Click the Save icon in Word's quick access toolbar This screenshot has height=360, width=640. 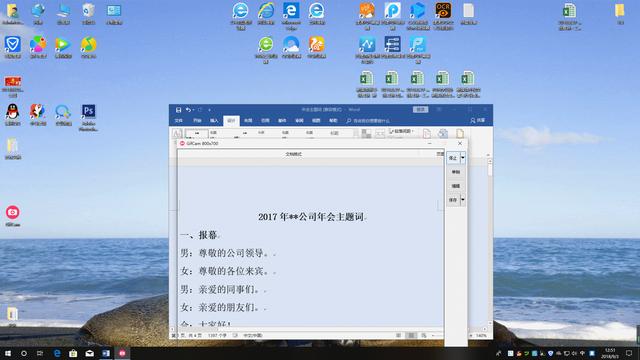178,110
